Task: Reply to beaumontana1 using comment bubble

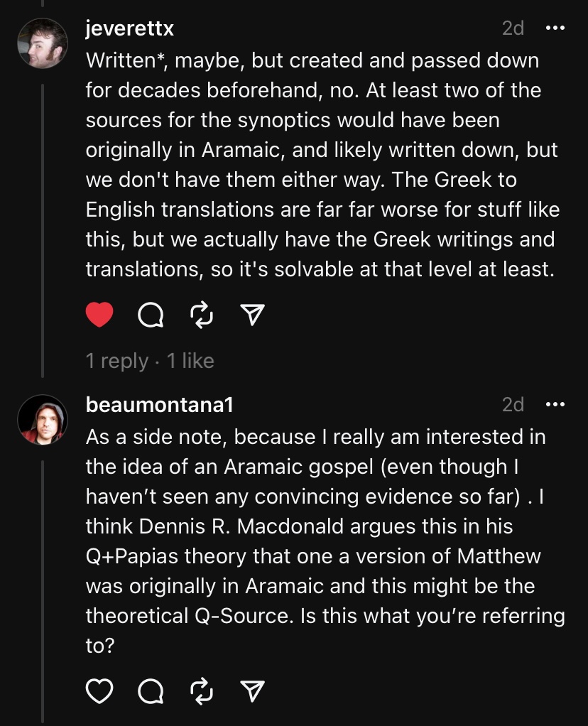Action: tap(150, 690)
